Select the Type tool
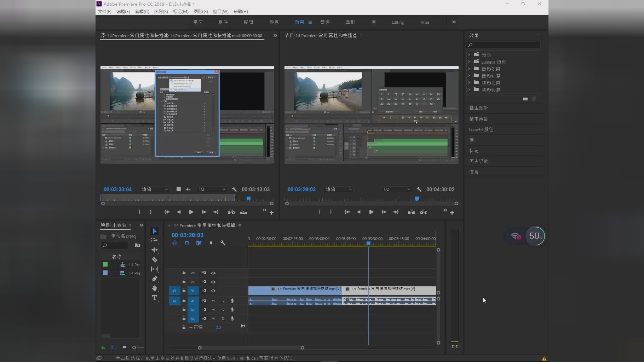 155,298
